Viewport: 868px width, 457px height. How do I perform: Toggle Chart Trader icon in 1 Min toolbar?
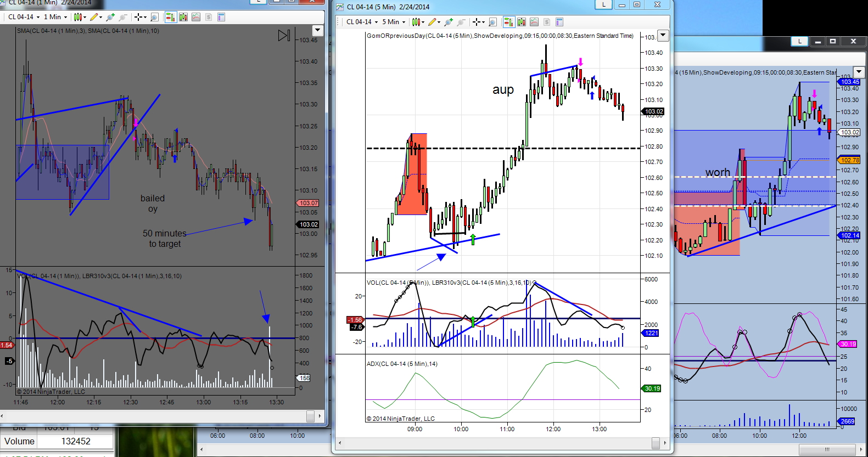[x=171, y=17]
